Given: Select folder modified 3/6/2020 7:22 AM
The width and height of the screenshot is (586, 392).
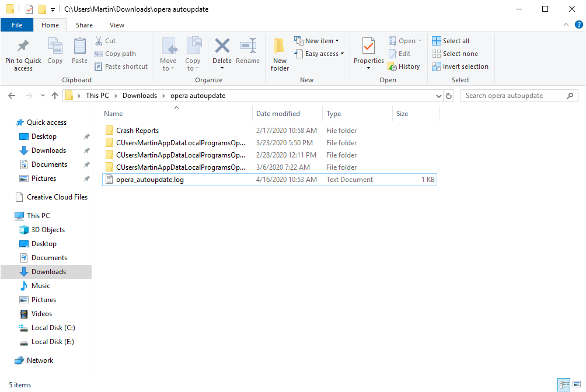Looking at the screenshot, I should coord(269,167).
